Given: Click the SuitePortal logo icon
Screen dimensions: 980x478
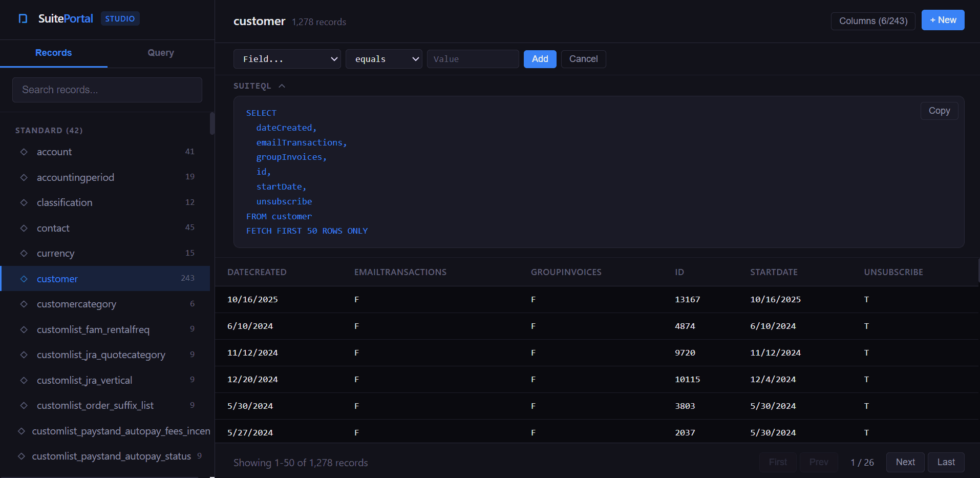Looking at the screenshot, I should point(23,18).
